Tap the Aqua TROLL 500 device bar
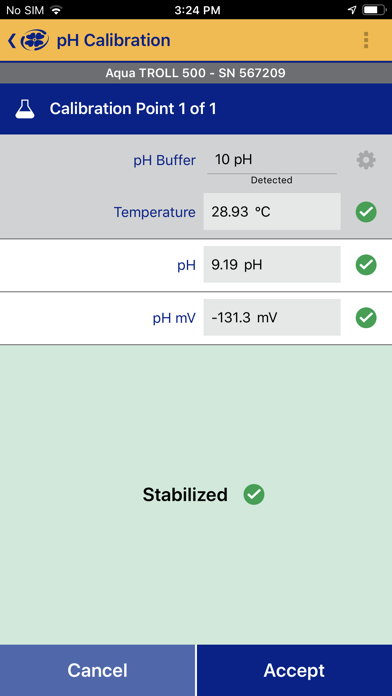The height and width of the screenshot is (696, 392). 196,73
